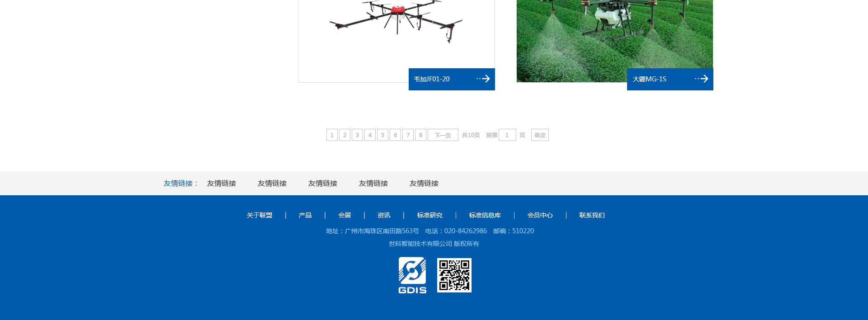868x320 pixels.
Task: Click the 下一页 next page button
Action: coord(443,135)
